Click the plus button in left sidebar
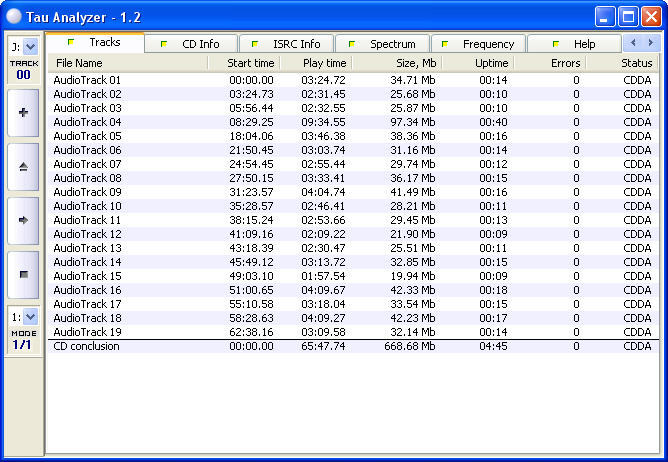The image size is (668, 462). pyautogui.click(x=23, y=114)
